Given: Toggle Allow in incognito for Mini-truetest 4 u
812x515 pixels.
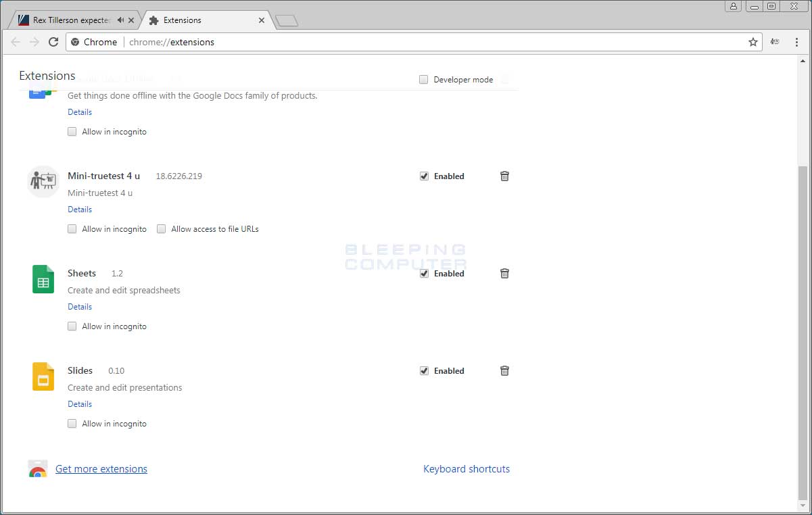Looking at the screenshot, I should [72, 229].
